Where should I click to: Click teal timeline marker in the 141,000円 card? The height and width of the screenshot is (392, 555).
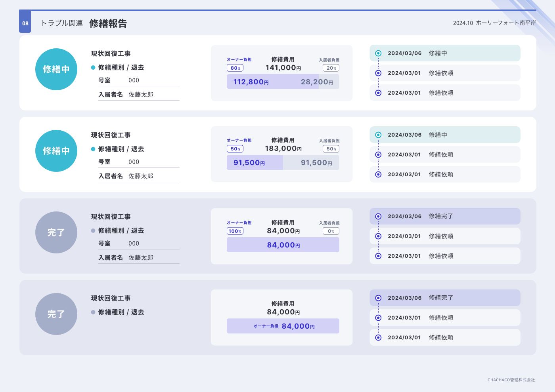tap(378, 53)
